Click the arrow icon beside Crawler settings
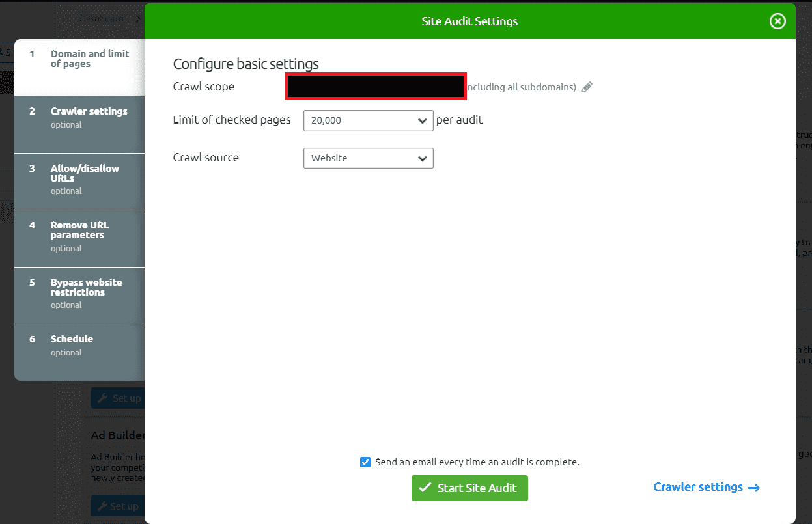 (x=754, y=488)
